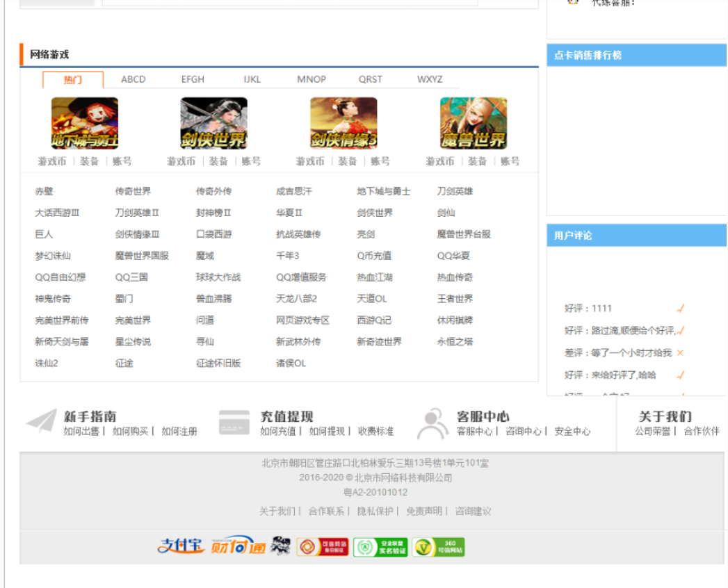Screen dimensions: 728x588
Task: Click the credit card 充值提现 icon
Action: pyautogui.click(x=234, y=422)
